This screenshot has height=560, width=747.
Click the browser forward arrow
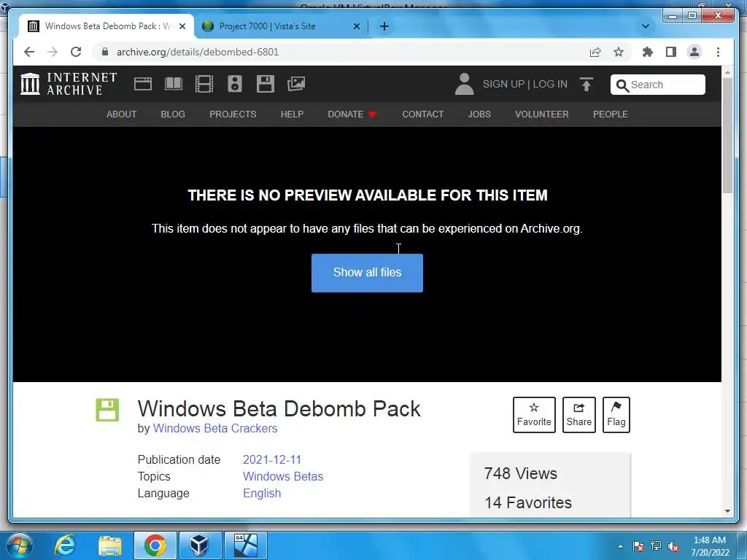click(53, 52)
